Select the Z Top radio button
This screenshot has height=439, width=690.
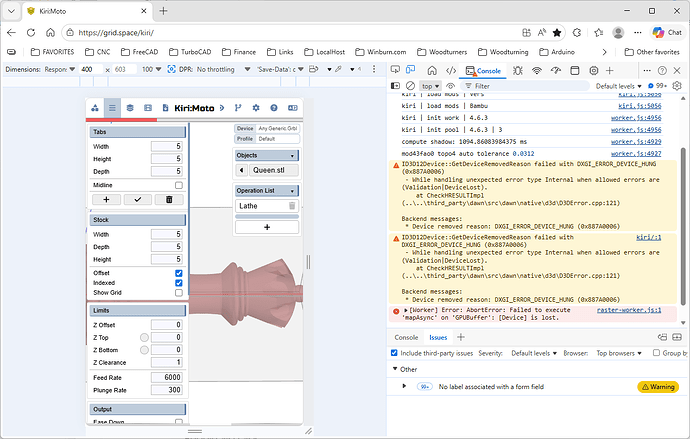144,337
